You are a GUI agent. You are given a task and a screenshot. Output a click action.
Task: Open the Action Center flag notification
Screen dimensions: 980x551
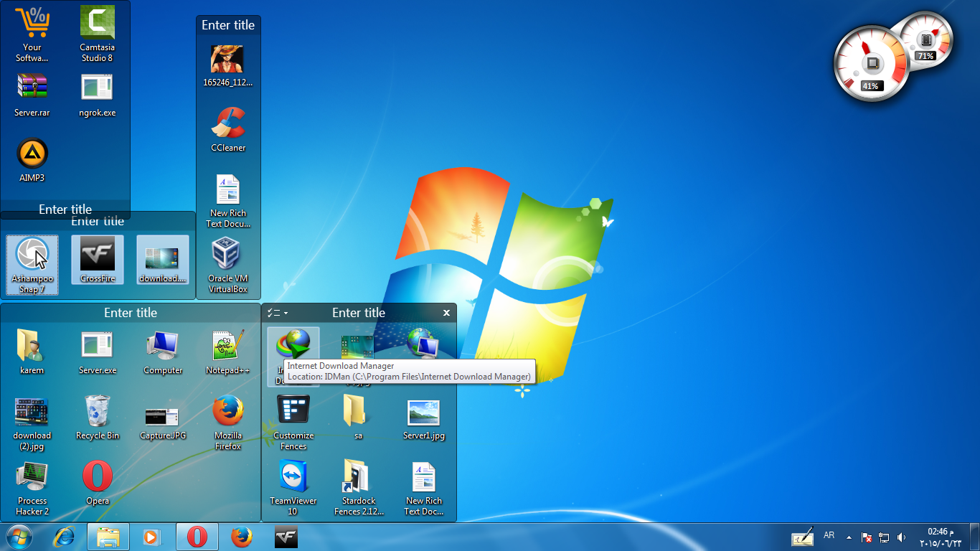867,537
